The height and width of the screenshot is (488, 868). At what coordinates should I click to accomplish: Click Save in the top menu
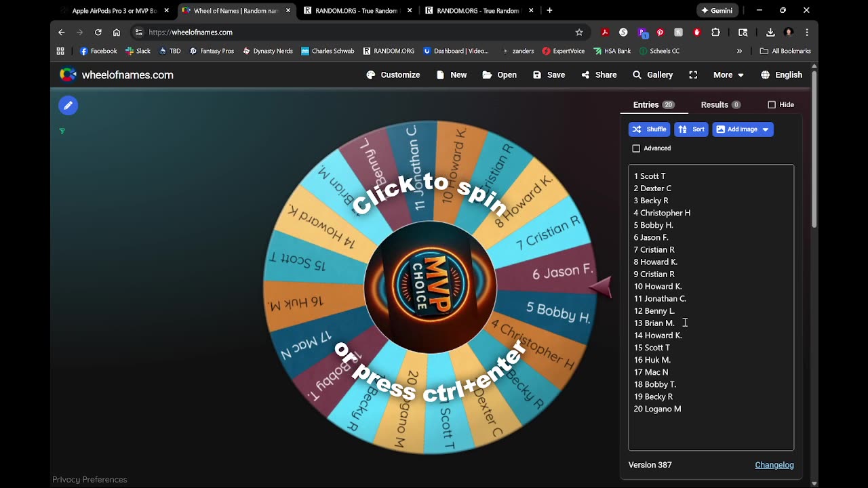point(549,75)
